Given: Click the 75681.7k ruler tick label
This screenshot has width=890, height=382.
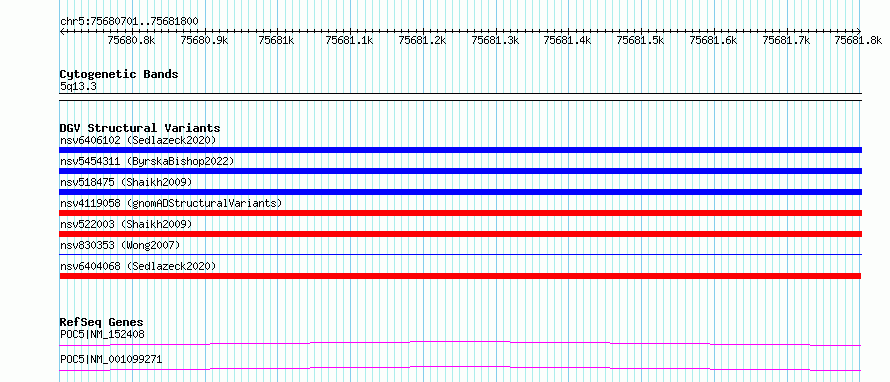Looking at the screenshot, I should tap(786, 40).
